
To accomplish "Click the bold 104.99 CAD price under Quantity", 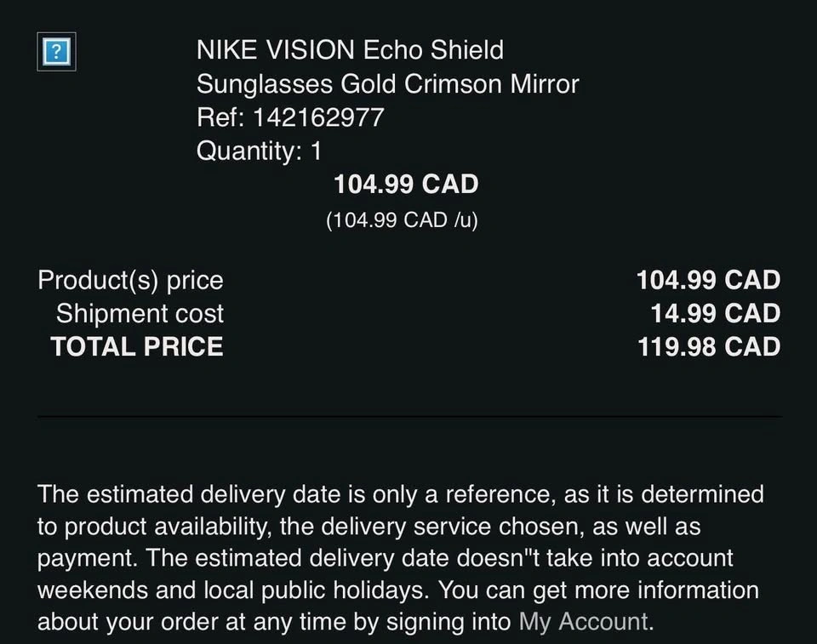I will (405, 185).
